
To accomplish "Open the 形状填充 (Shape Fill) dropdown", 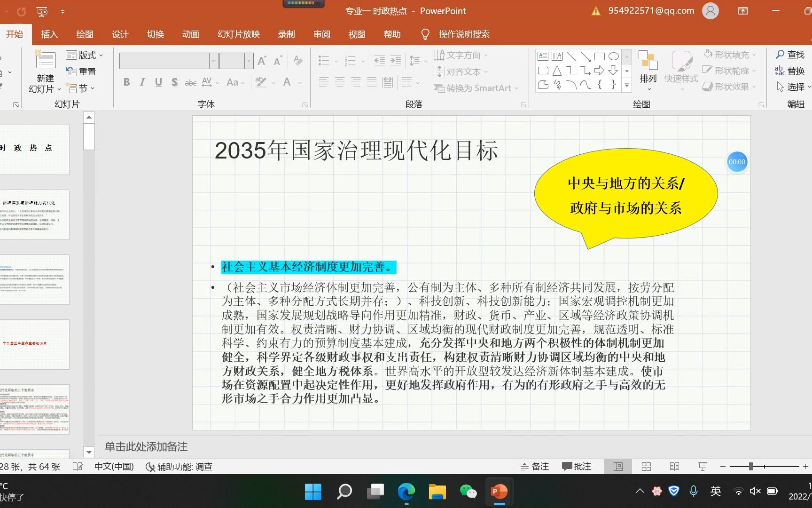I will pos(729,55).
